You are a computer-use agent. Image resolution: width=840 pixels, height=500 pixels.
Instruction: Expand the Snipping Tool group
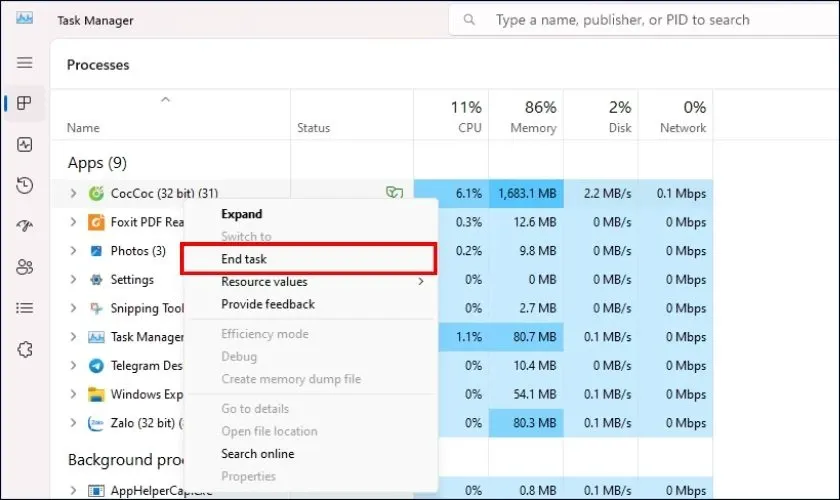tap(73, 308)
